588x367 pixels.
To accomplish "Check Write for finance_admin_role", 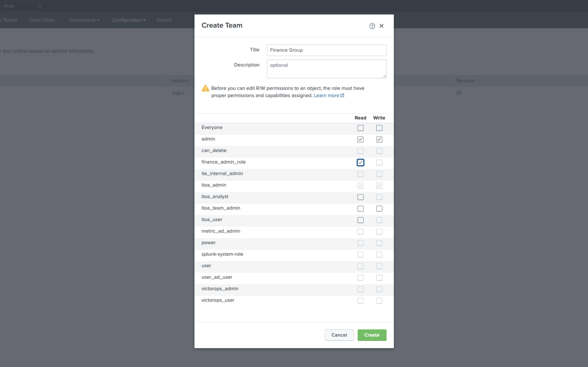I will 379,163.
